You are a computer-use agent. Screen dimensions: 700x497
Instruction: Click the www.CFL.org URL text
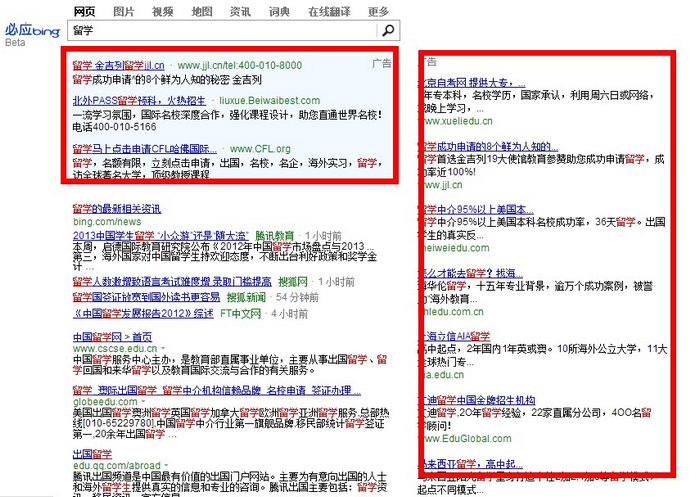click(260, 149)
